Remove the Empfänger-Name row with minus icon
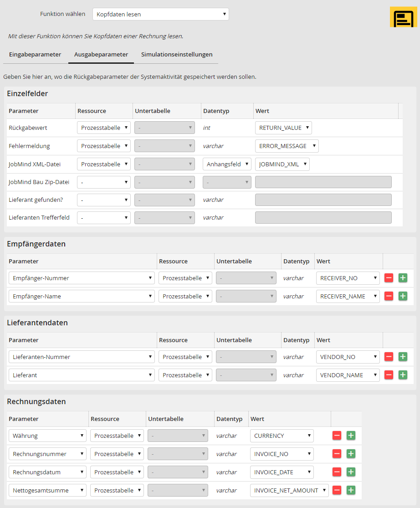The image size is (420, 508). [x=389, y=296]
